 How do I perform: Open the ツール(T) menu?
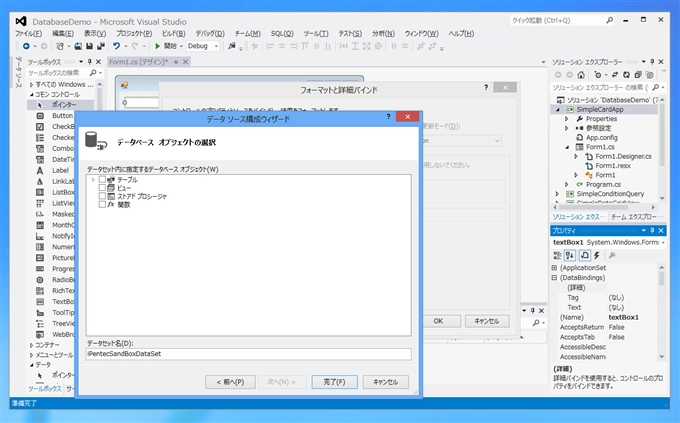click(x=316, y=33)
